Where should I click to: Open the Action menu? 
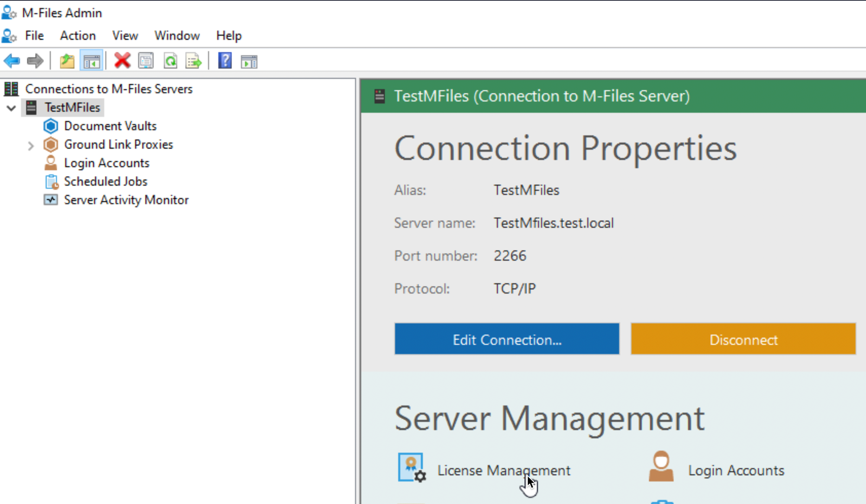click(x=78, y=36)
